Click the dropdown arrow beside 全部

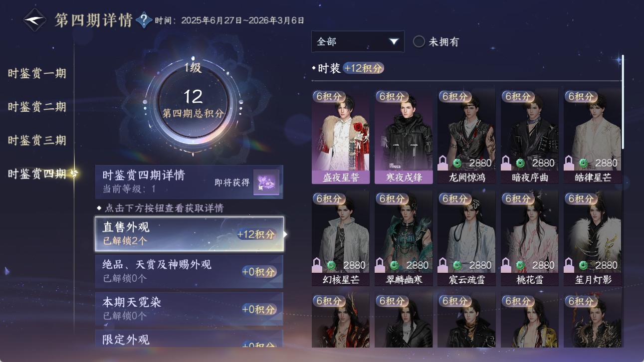coord(394,41)
